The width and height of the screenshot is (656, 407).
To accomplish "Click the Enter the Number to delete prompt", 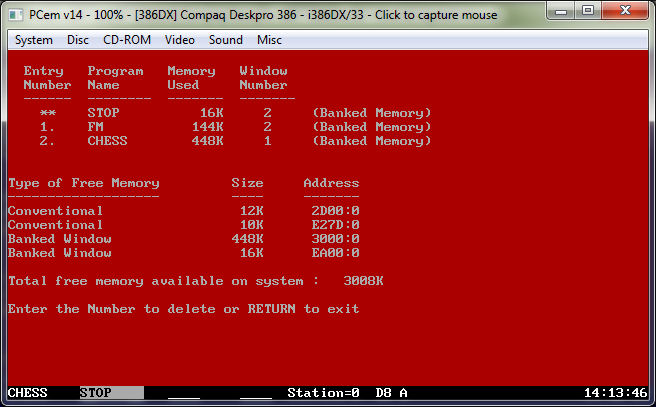I will 183,309.
